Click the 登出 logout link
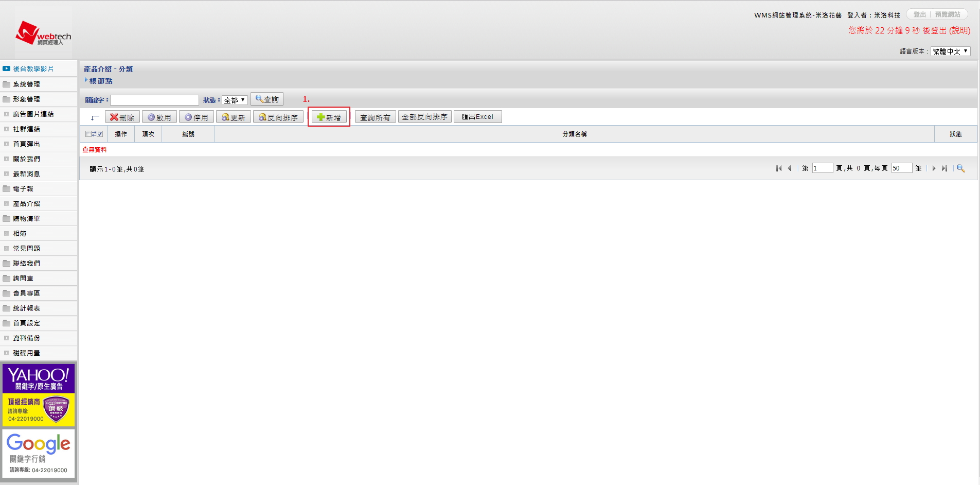 (x=919, y=14)
